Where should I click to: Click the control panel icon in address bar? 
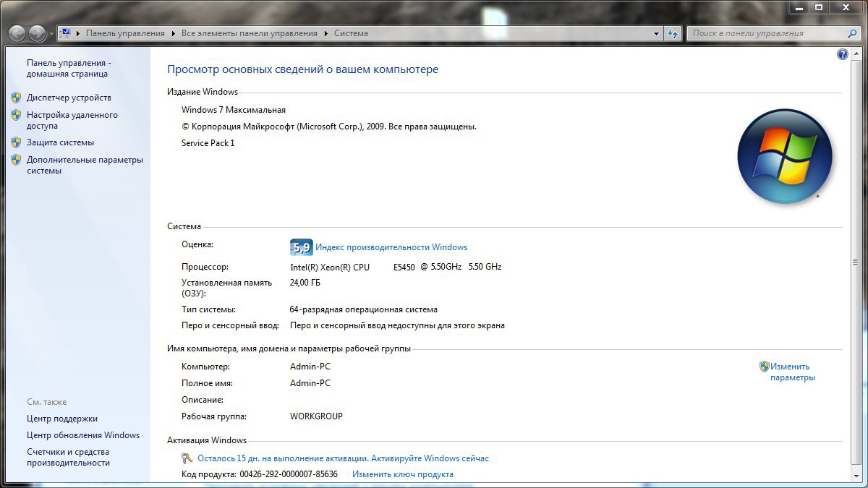point(65,33)
